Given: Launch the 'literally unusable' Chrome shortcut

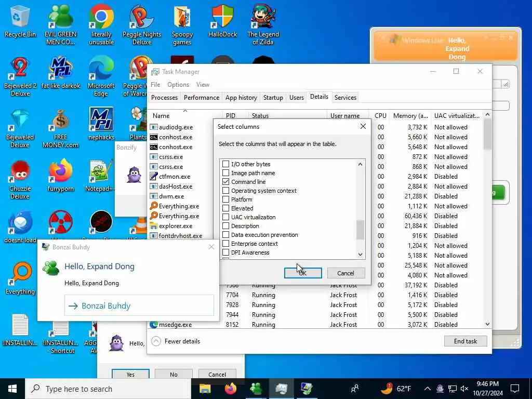Looking at the screenshot, I should 101,25.
